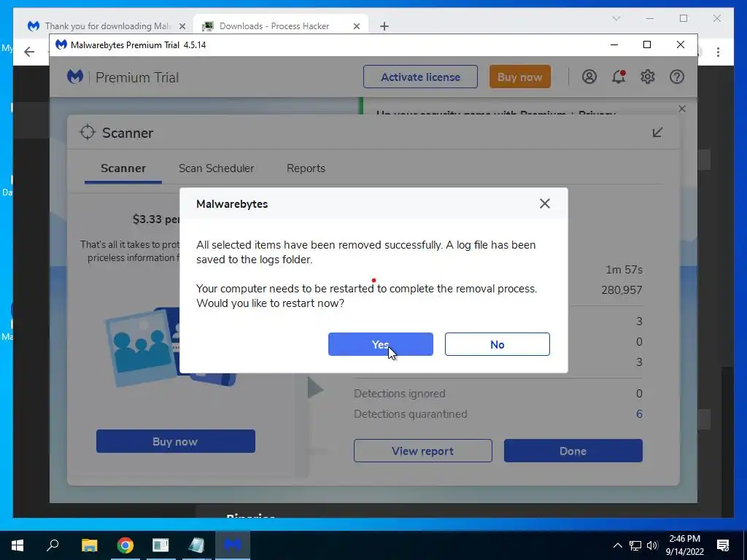The image size is (747, 560).
Task: Click Activate license button
Action: (x=420, y=77)
